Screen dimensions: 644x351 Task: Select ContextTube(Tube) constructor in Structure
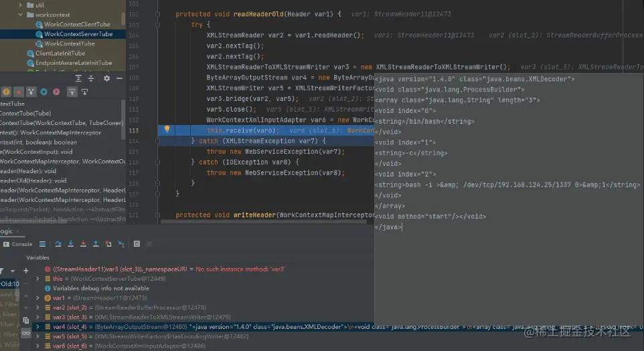[25, 113]
